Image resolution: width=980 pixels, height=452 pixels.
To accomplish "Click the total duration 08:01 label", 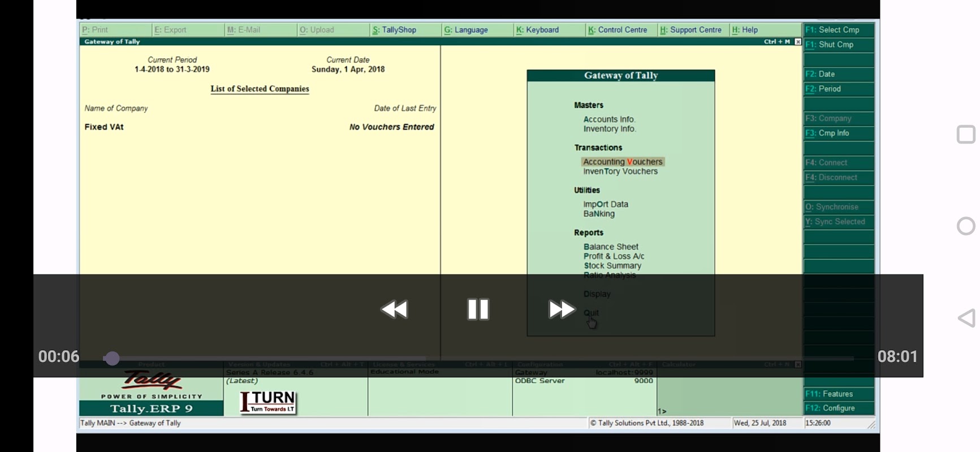I will [898, 357].
